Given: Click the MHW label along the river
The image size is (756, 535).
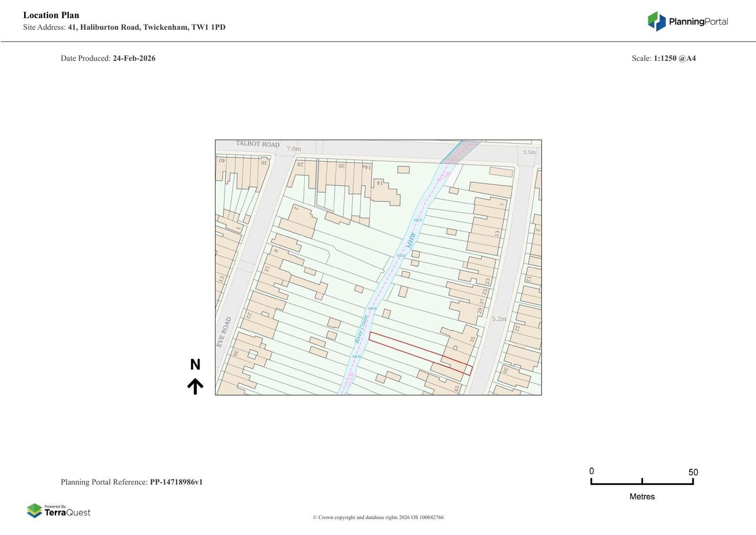Looking at the screenshot, I should pos(412,240).
